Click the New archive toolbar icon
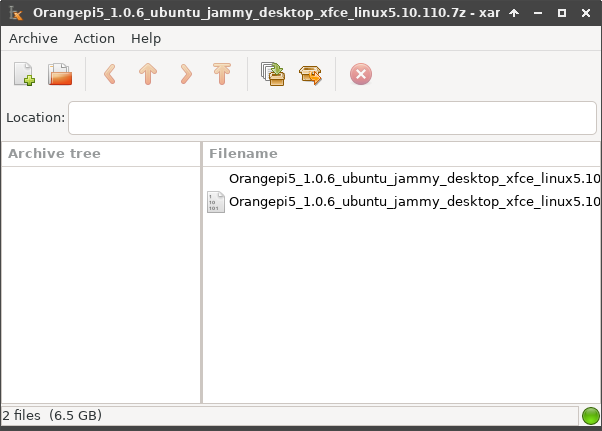602x431 pixels. 24,74
